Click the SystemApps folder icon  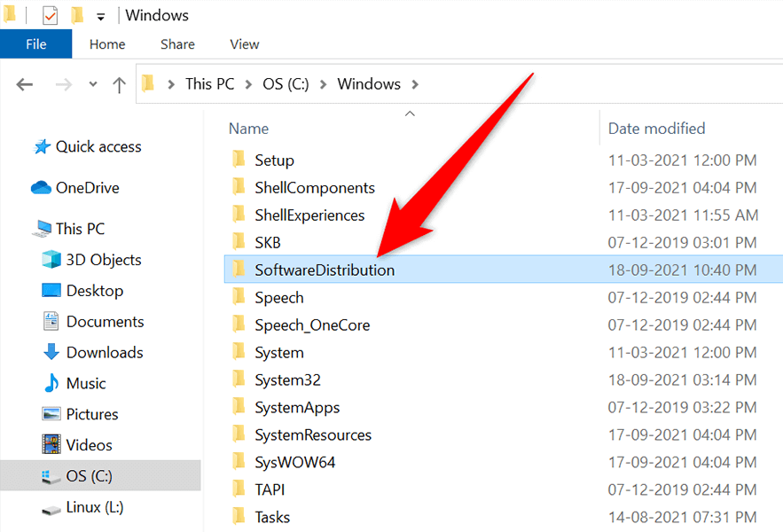point(239,406)
